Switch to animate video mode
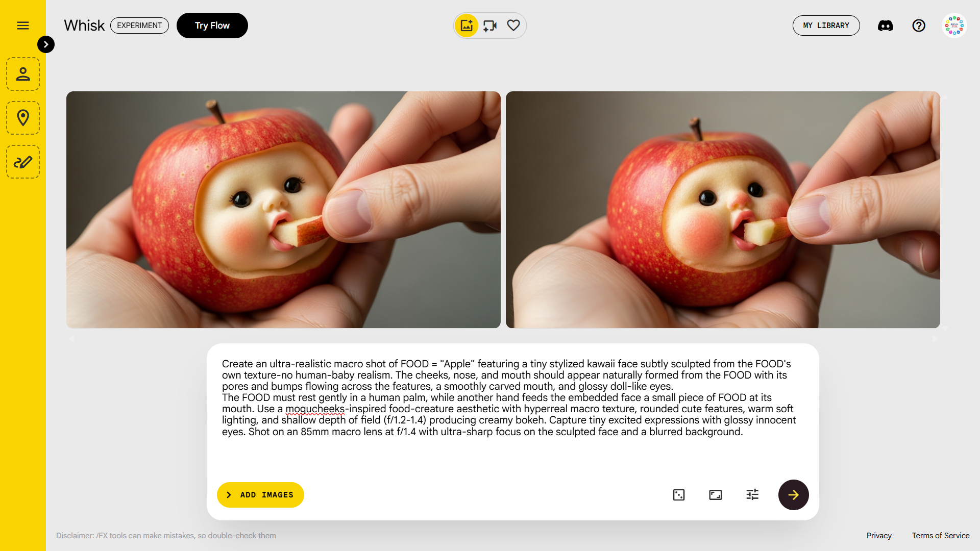 point(490,26)
